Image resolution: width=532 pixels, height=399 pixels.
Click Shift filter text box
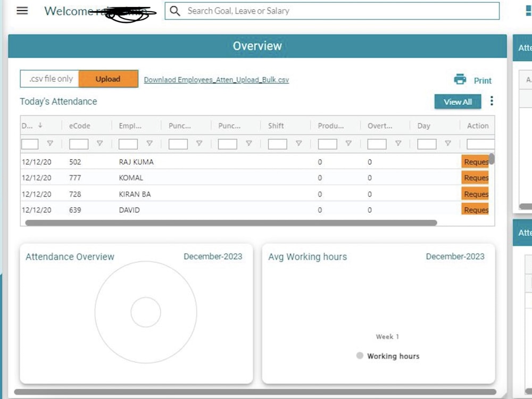point(278,144)
